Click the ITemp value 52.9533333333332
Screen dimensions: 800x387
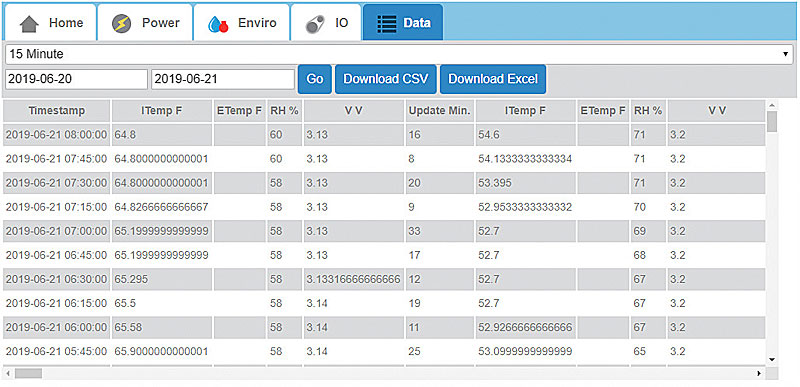pos(525,207)
